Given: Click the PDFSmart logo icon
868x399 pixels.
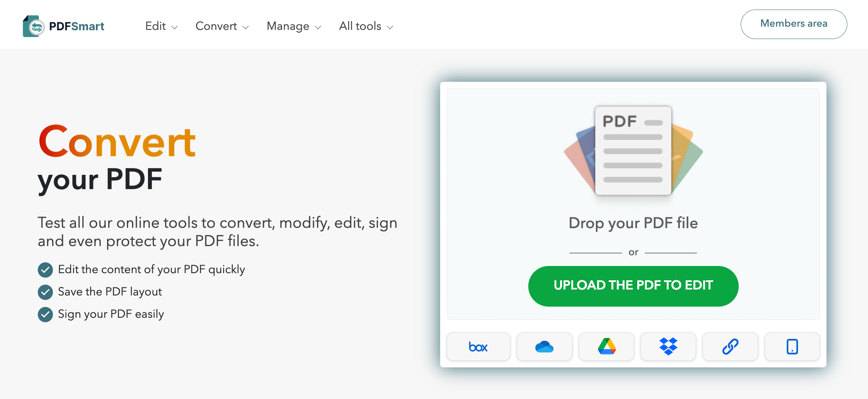Looking at the screenshot, I should [33, 26].
